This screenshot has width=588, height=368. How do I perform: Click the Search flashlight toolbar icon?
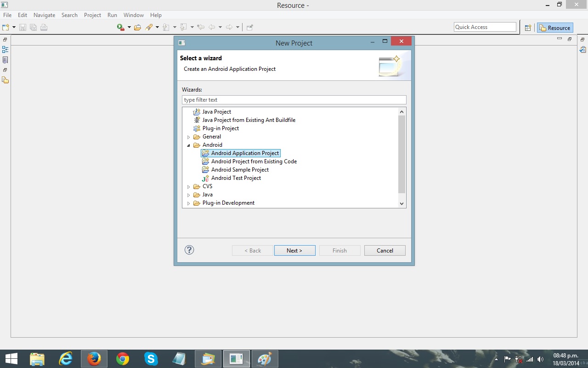149,27
